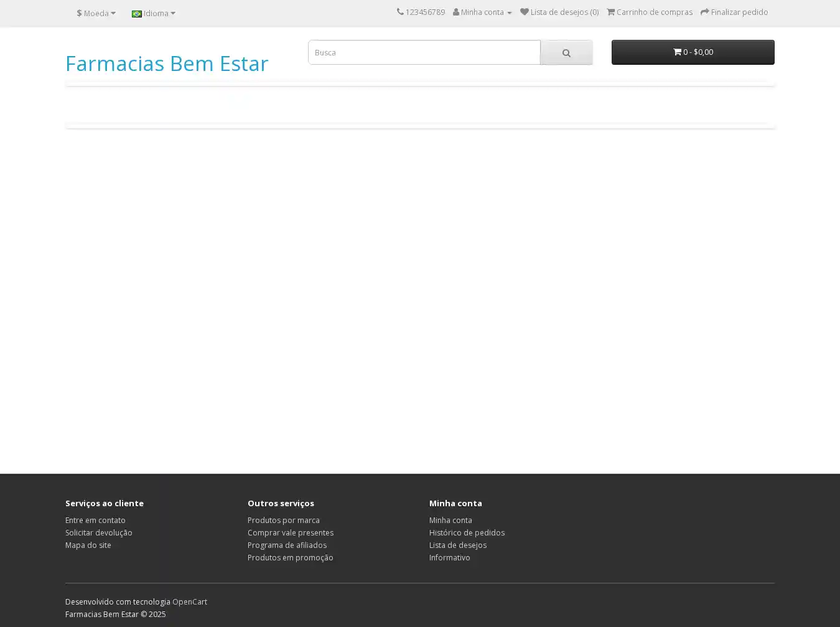This screenshot has width=840, height=627.
Task: Click the Brazil flag language icon
Action: [x=137, y=14]
